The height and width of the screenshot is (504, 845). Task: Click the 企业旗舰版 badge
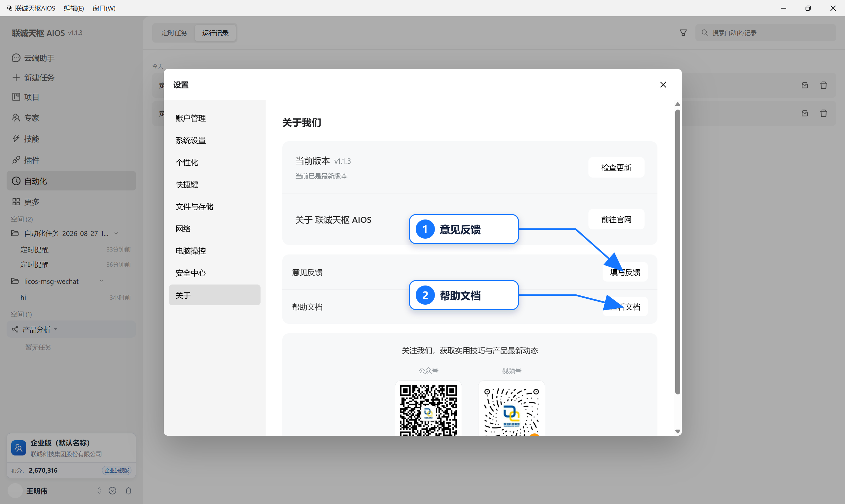pos(117,470)
